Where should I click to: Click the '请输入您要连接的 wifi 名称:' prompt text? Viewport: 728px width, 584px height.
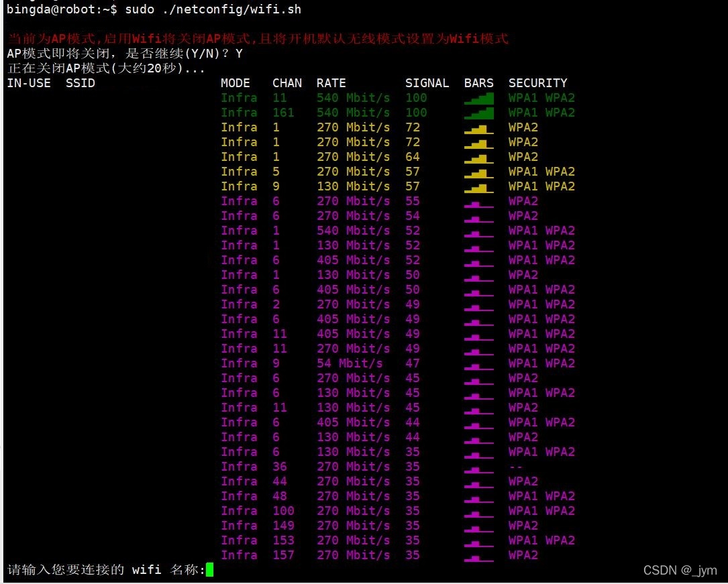[x=106, y=570]
